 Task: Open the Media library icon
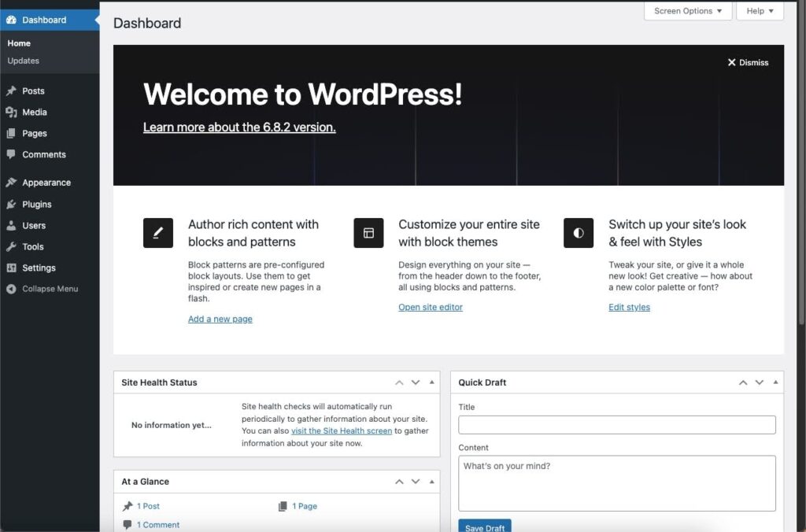point(10,112)
